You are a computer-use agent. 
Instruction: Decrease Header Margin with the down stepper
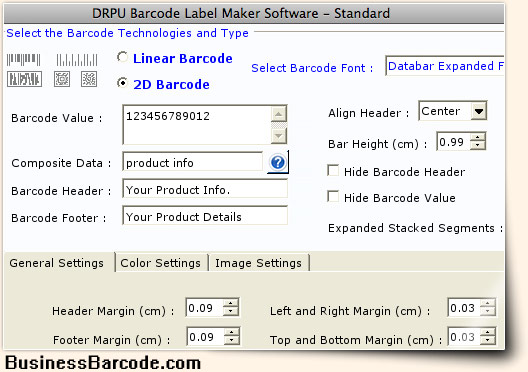[x=231, y=312]
